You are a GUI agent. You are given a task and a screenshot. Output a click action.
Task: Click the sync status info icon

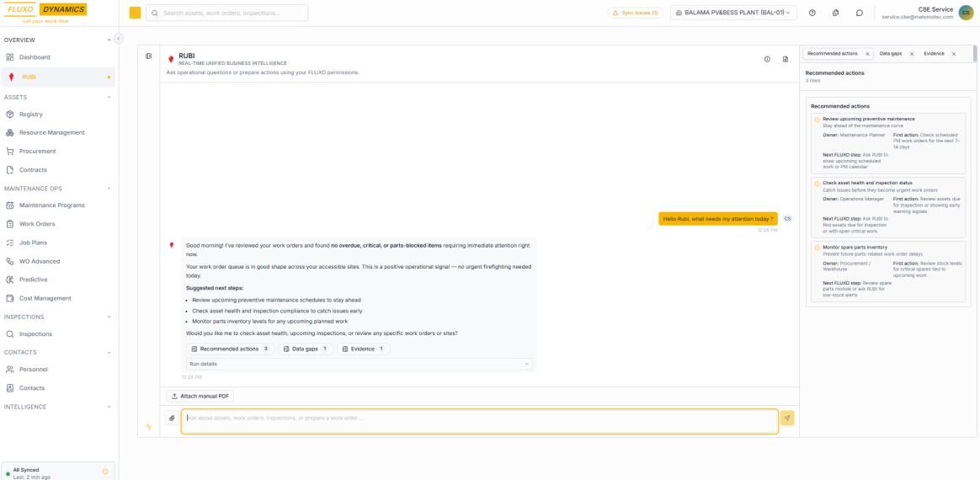pos(105,472)
